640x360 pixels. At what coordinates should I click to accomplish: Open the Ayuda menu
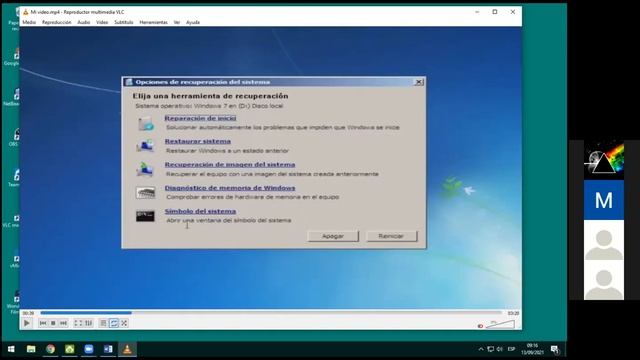click(193, 22)
